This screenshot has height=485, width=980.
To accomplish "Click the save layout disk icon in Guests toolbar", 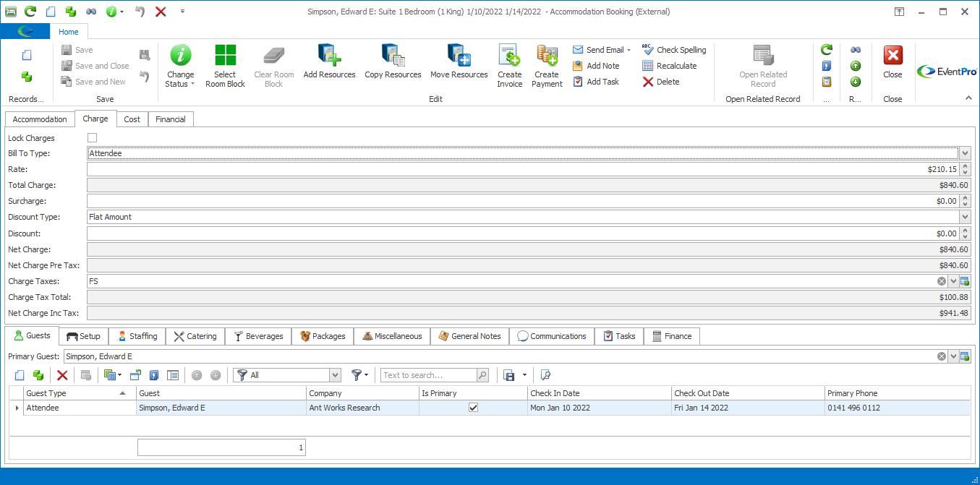I will pyautogui.click(x=509, y=375).
